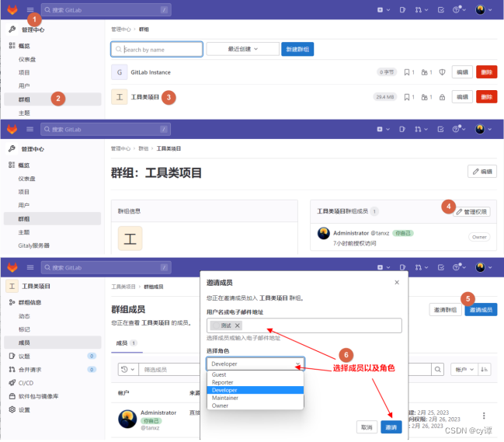Click the lock icon in the 工具类项目 row
This screenshot has width=504, height=442.
[443, 97]
